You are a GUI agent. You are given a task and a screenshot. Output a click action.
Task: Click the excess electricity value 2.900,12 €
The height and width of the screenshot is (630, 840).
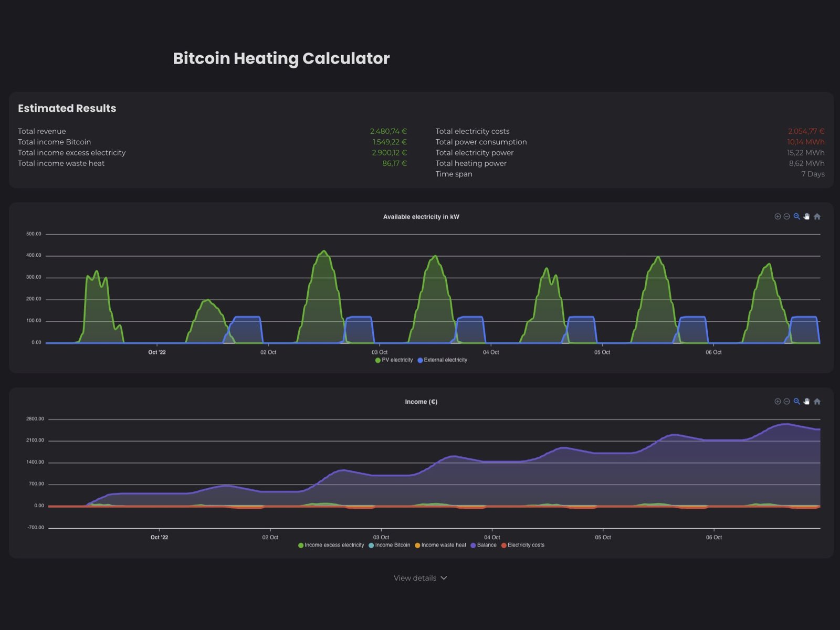(390, 153)
